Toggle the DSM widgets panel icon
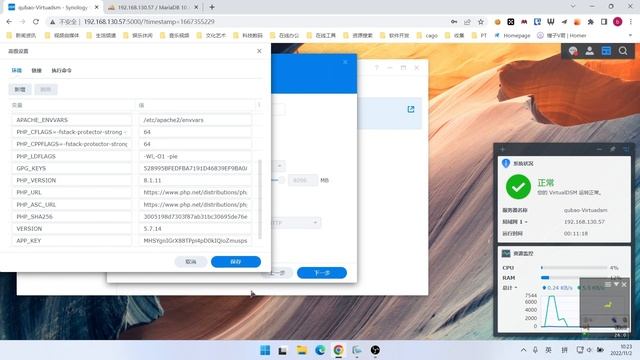 tap(606, 51)
